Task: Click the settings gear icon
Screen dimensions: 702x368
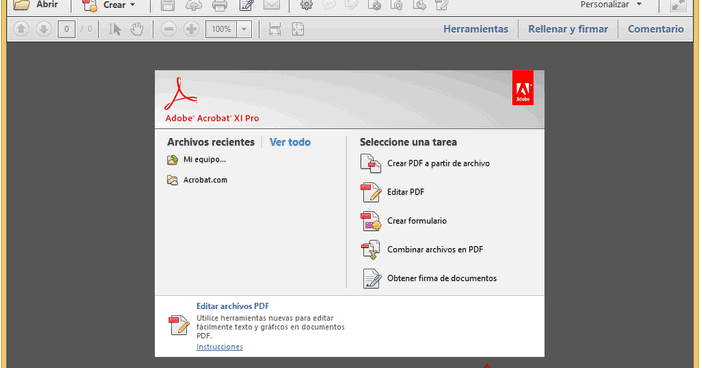Action: (306, 5)
